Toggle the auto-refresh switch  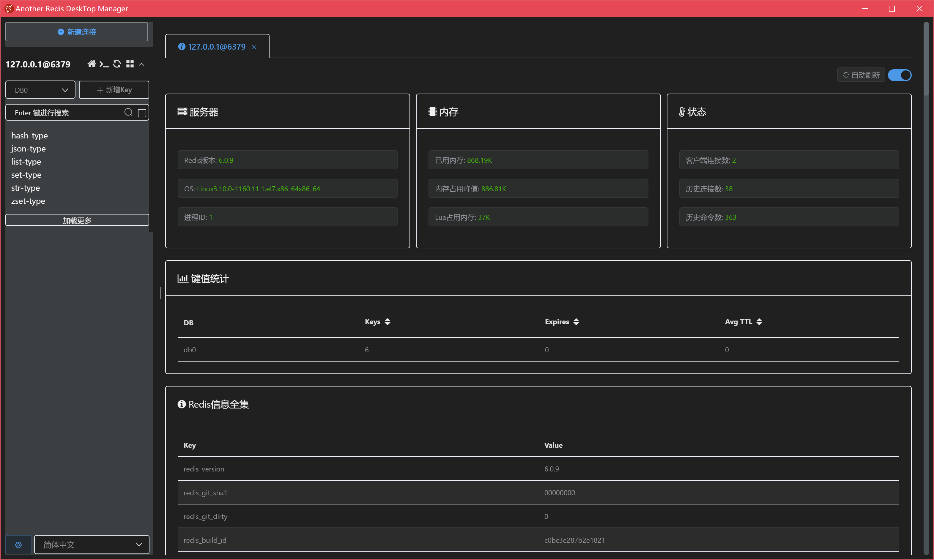[x=900, y=75]
